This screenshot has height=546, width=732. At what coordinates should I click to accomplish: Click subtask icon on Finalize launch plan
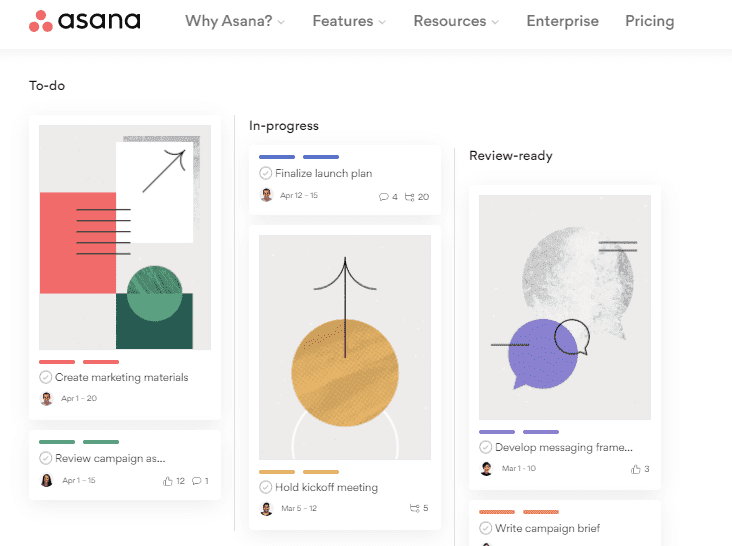(409, 197)
